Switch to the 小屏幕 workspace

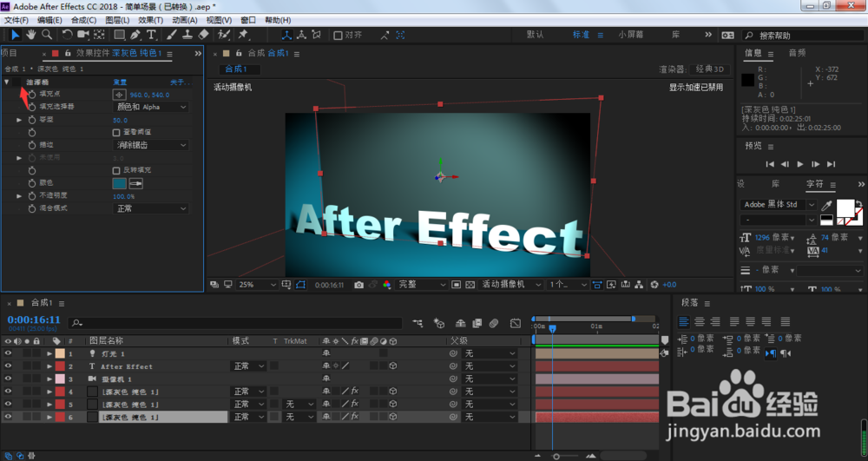(631, 35)
